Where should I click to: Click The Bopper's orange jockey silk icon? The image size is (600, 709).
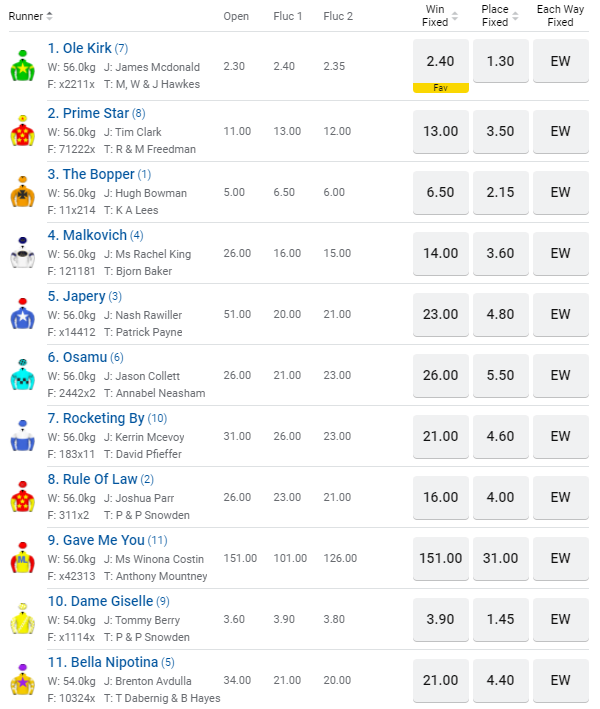click(x=22, y=193)
